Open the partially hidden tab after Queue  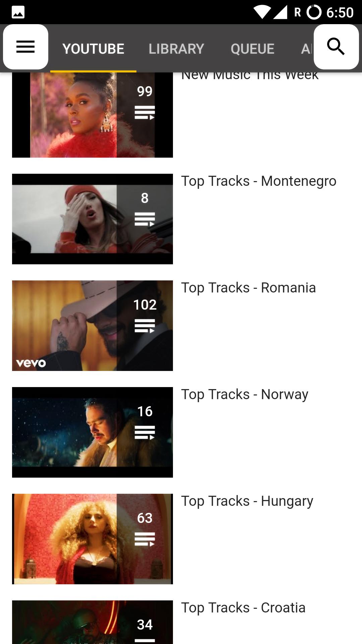[306, 49]
